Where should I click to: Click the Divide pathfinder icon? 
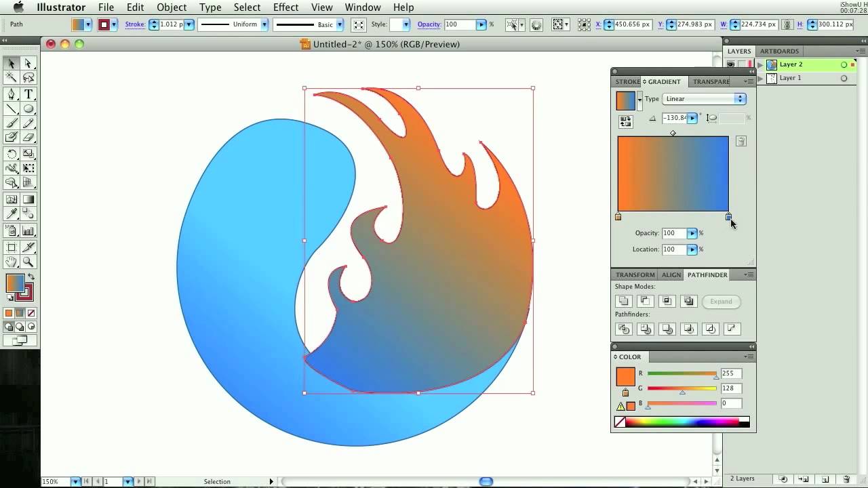click(x=623, y=329)
